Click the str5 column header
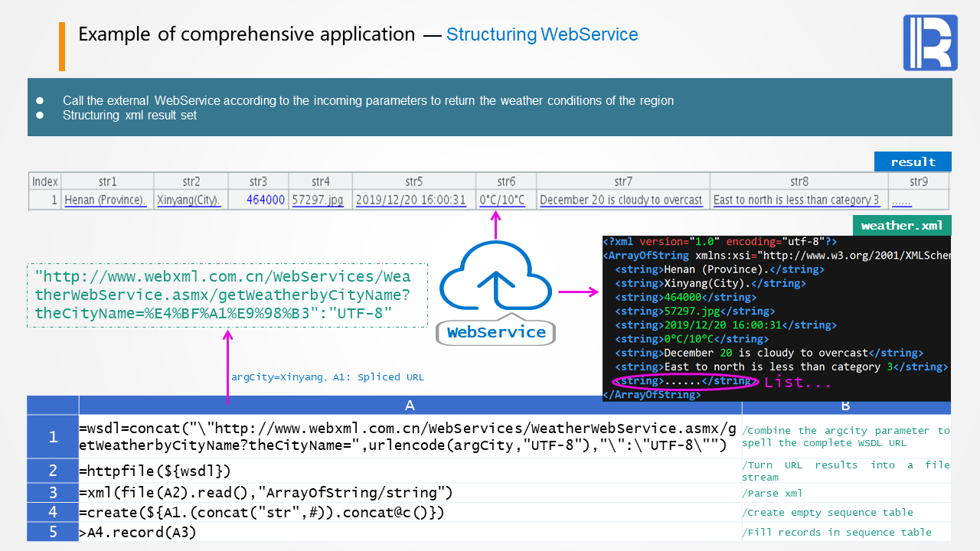980x551 pixels. pyautogui.click(x=413, y=181)
